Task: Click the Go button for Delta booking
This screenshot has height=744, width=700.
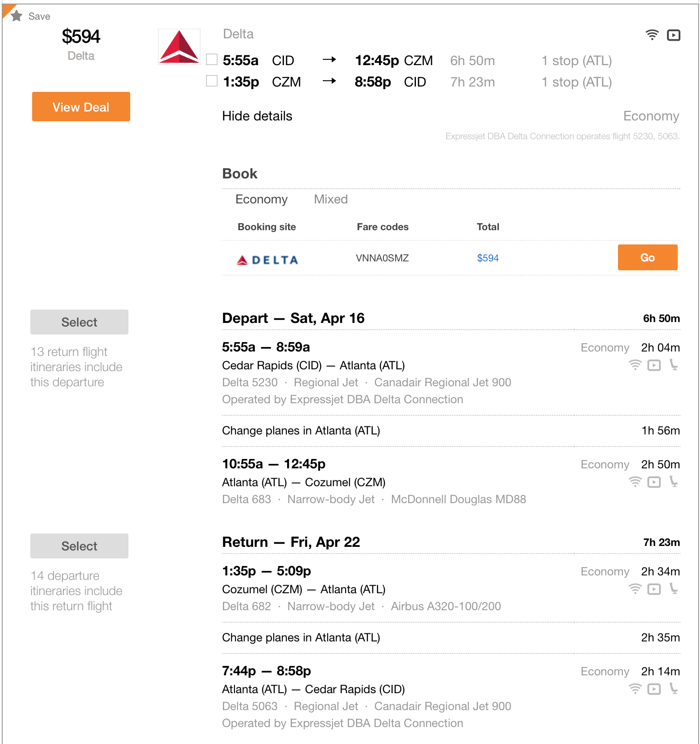Action: (647, 257)
